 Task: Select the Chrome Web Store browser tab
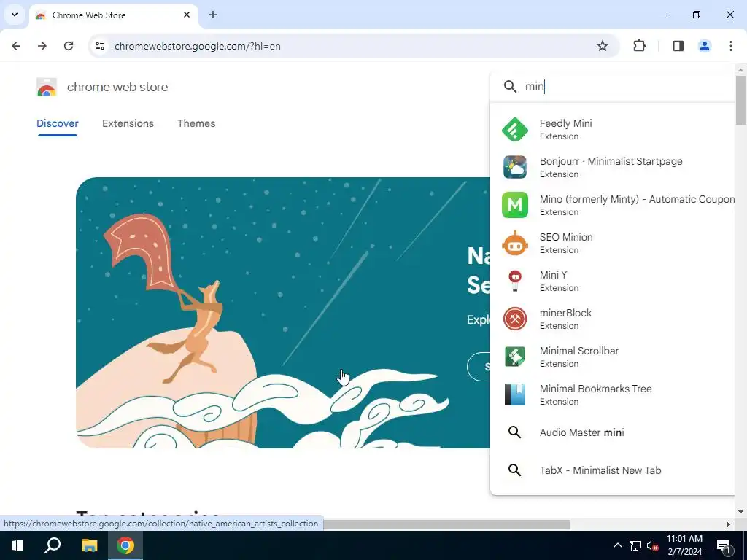coord(113,15)
